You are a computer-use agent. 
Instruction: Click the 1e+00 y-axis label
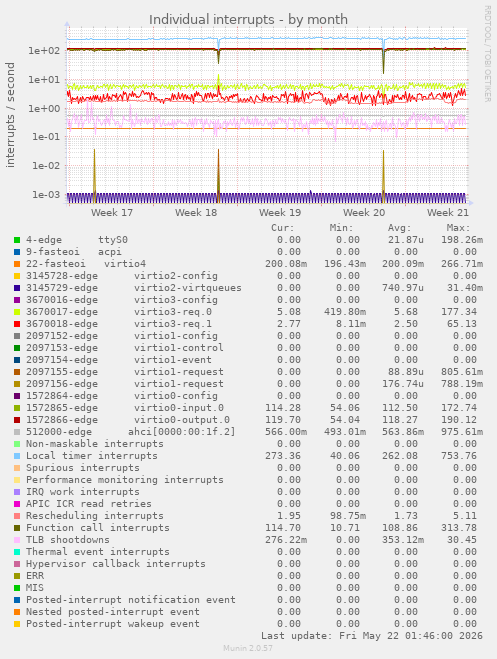click(x=44, y=109)
